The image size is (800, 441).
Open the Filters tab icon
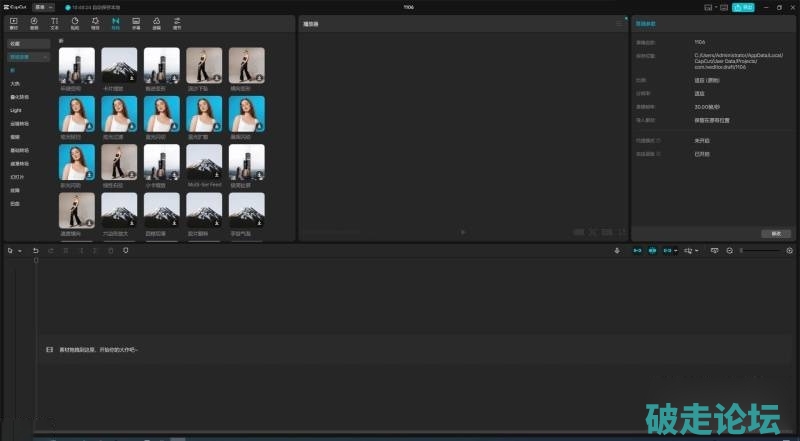tap(156, 22)
